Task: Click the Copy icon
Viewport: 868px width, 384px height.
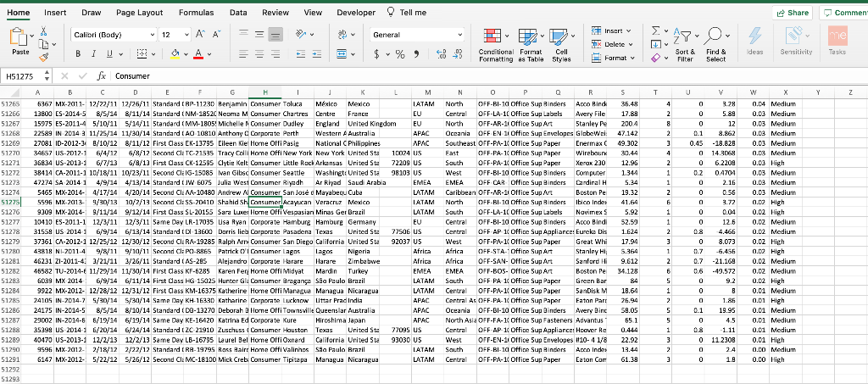Action: pos(44,44)
